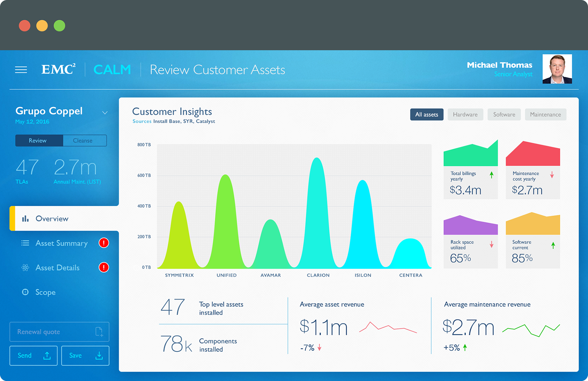Open Michael Thomas profile photo
Image resolution: width=588 pixels, height=381 pixels.
coord(557,69)
